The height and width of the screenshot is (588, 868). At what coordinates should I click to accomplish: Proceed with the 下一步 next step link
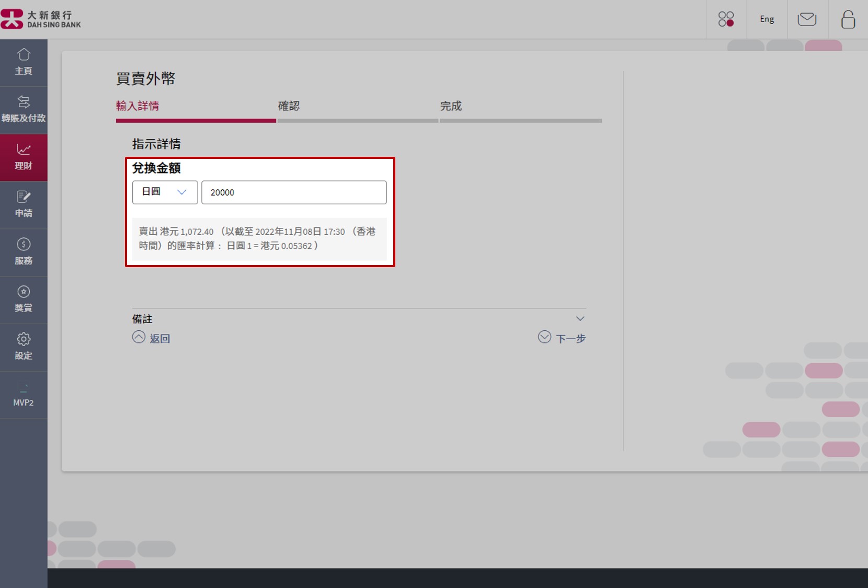tap(562, 338)
